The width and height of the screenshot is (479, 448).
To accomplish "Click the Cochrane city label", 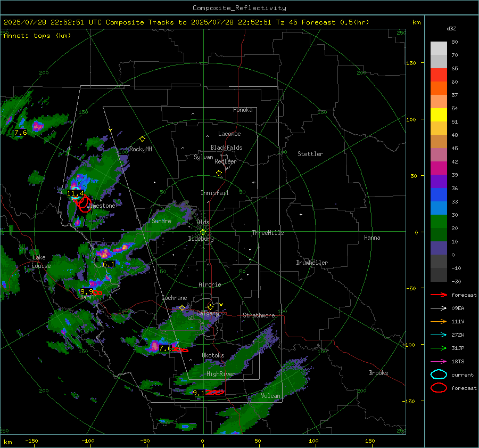I will pos(174,298).
